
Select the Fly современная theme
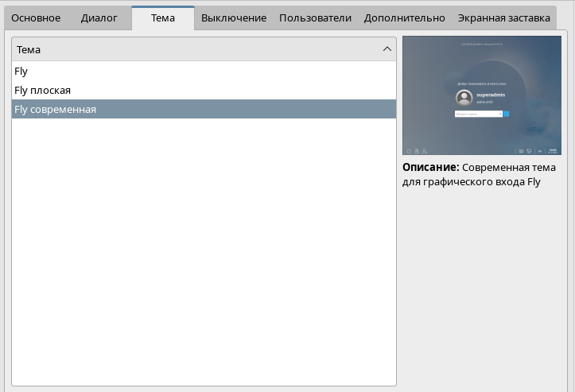coord(204,109)
